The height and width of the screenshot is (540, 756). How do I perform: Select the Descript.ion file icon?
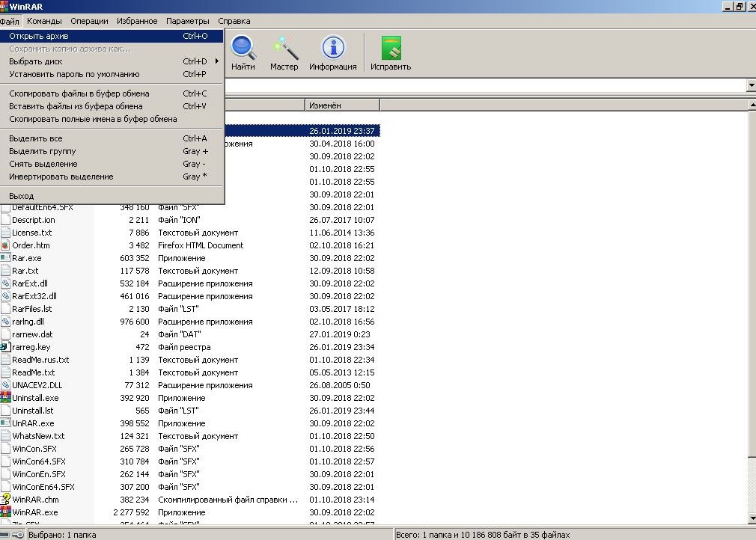pyautogui.click(x=5, y=220)
